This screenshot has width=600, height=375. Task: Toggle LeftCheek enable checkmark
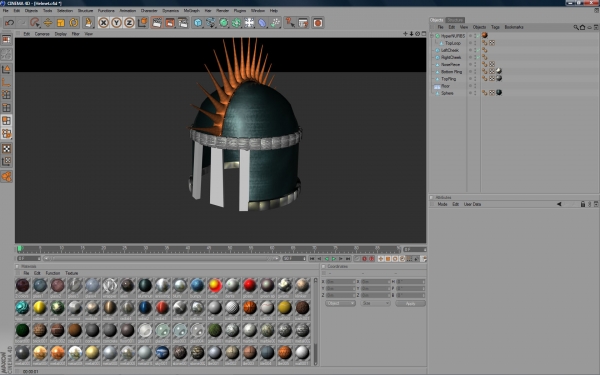(x=478, y=50)
